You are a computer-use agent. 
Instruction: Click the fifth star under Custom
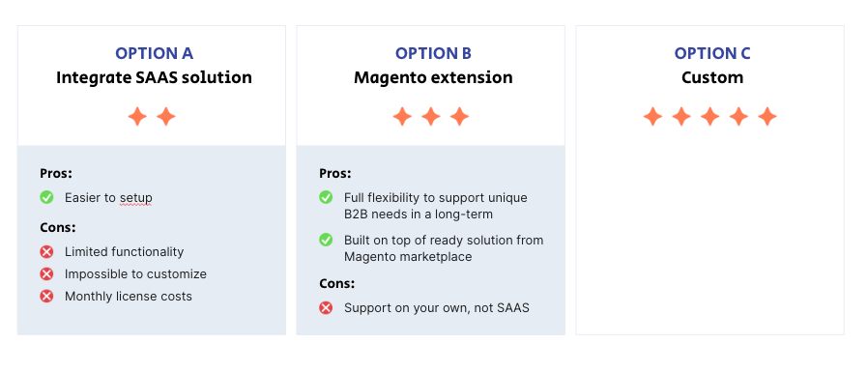point(767,117)
